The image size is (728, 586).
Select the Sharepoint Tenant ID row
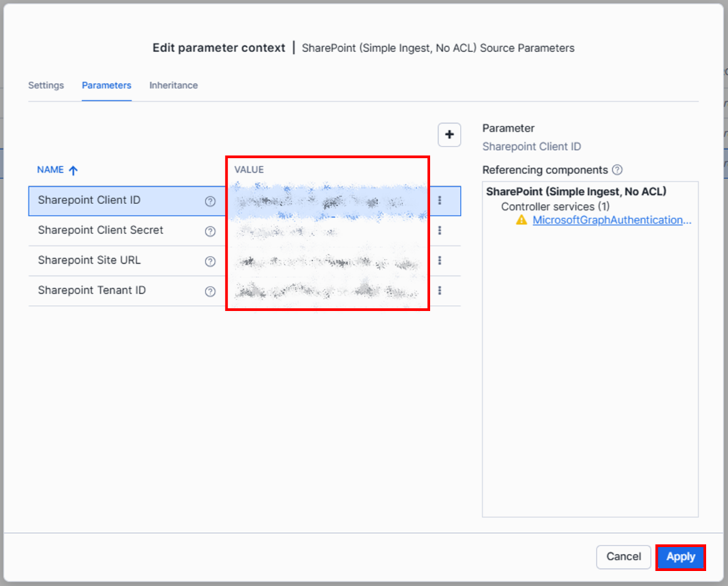coord(245,291)
